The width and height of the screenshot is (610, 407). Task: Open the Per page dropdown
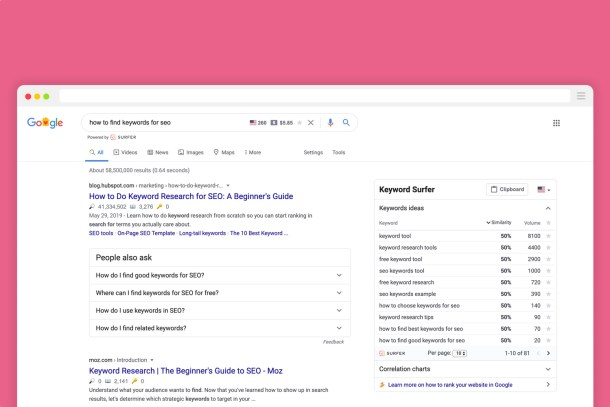tap(460, 353)
